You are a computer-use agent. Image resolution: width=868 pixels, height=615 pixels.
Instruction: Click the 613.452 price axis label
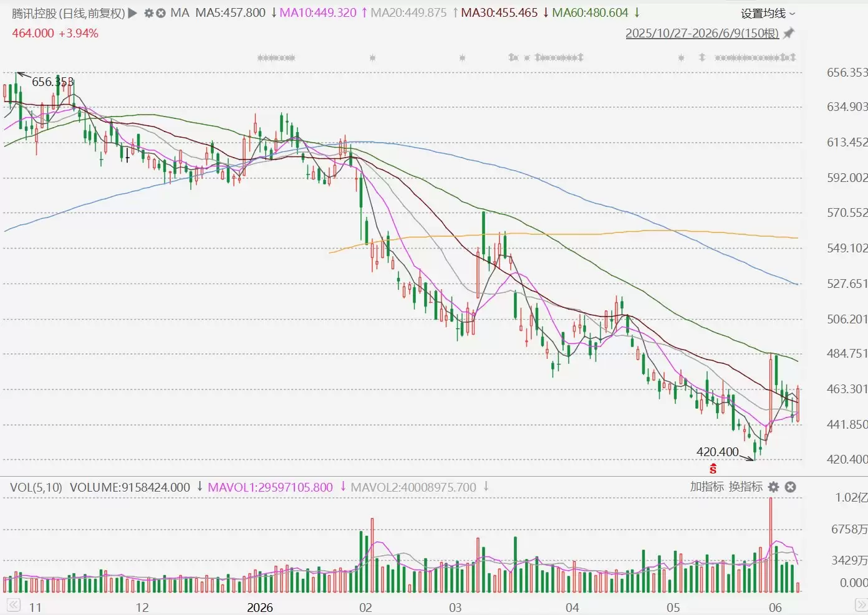click(x=847, y=143)
